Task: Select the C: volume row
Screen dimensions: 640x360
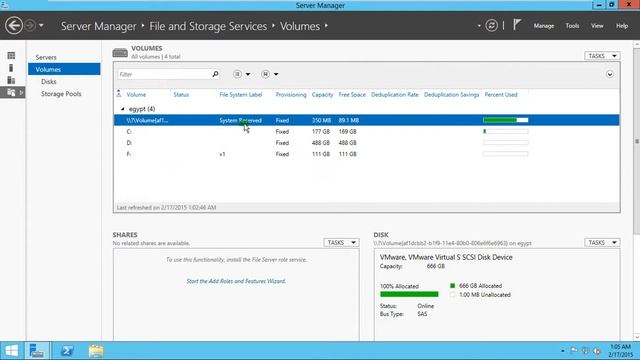Action: 366,132
